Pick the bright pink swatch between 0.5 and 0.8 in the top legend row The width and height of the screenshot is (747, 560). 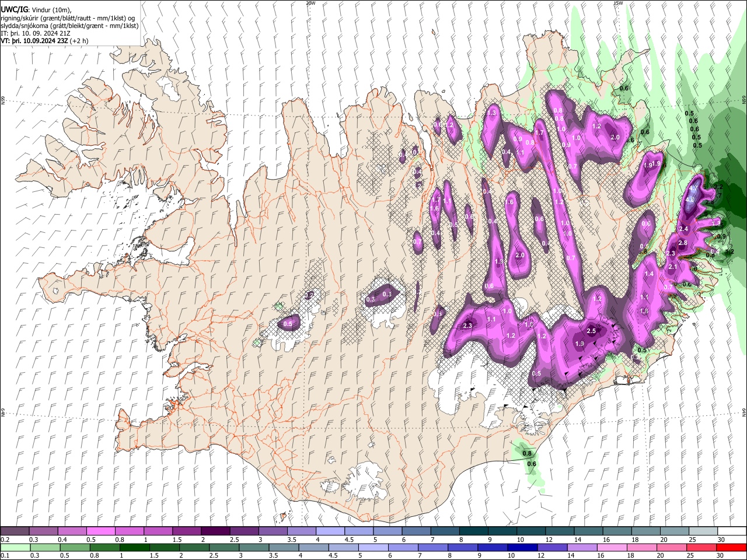tap(100, 531)
